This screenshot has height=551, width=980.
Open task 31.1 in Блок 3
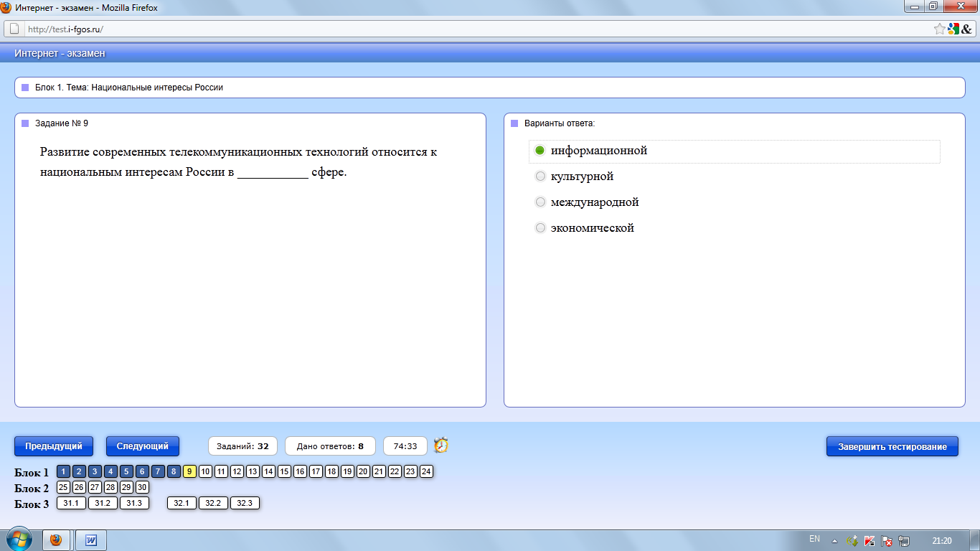[x=71, y=503]
